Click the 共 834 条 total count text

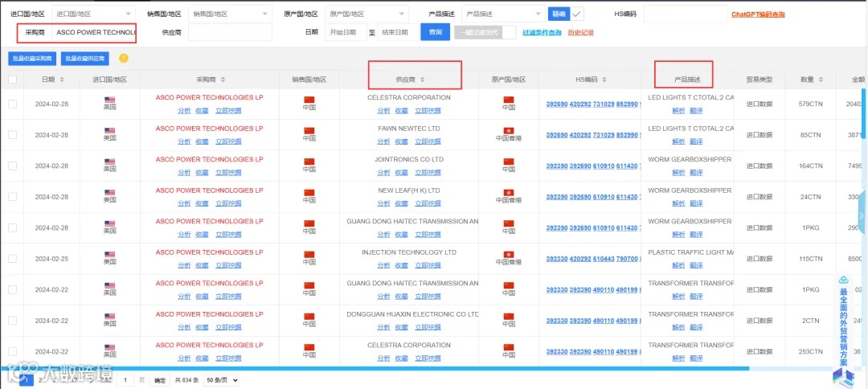tap(186, 380)
